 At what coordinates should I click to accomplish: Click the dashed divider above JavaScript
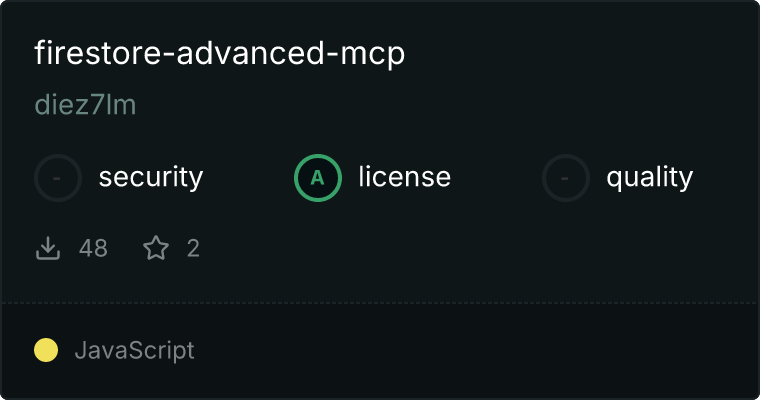(x=380, y=303)
